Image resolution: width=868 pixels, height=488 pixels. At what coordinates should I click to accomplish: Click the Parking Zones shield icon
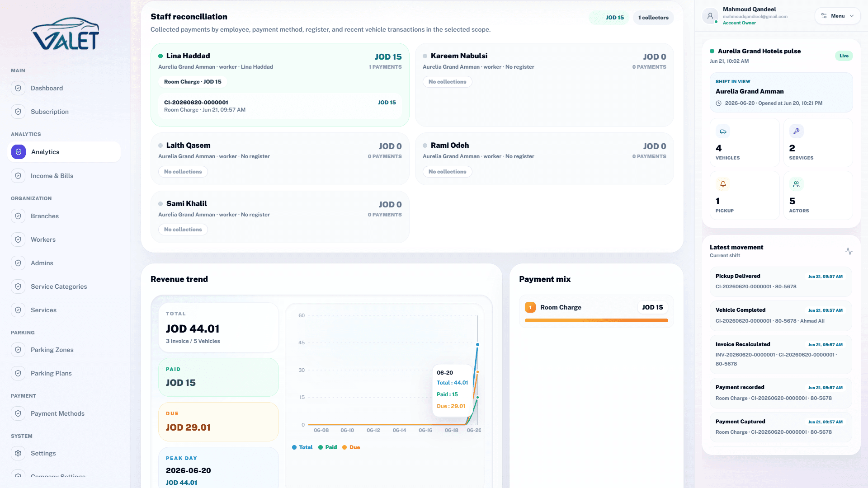tap(18, 350)
